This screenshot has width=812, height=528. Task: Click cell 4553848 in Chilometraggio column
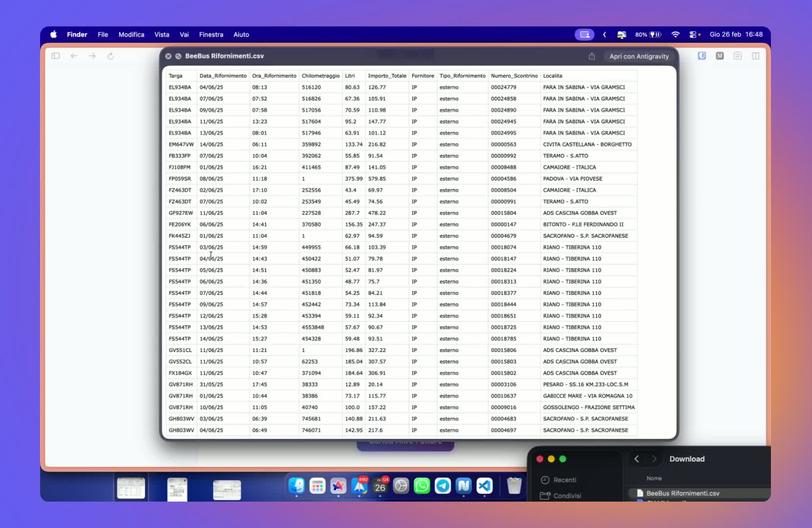tap(313, 327)
